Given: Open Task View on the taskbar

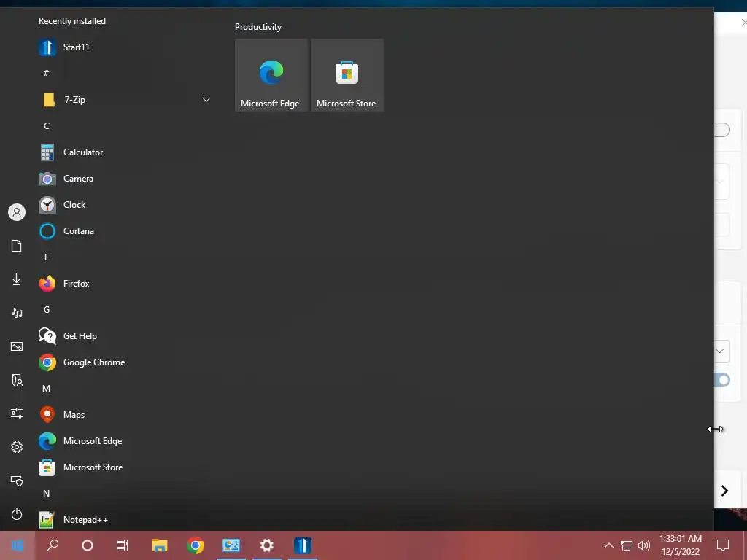Looking at the screenshot, I should (123, 545).
